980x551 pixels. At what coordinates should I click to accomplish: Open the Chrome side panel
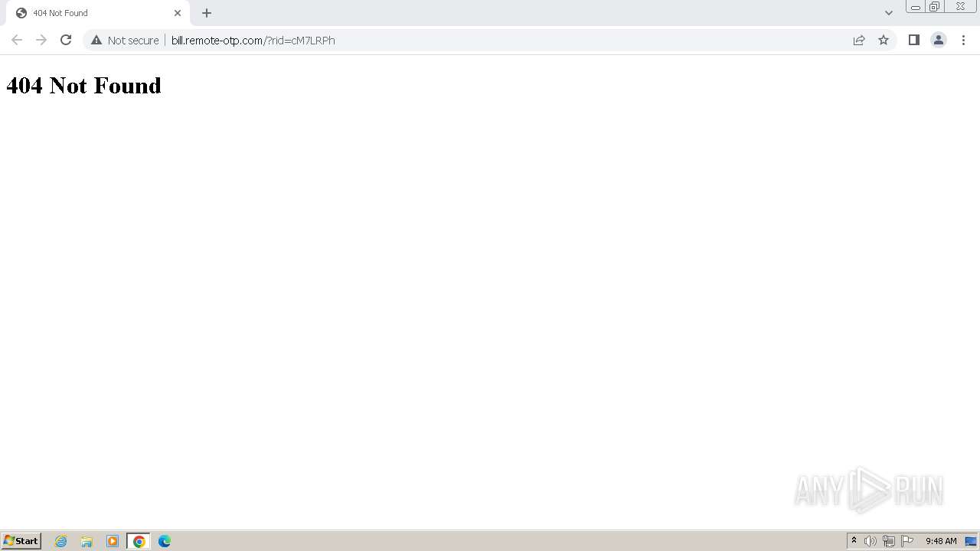[x=913, y=40]
